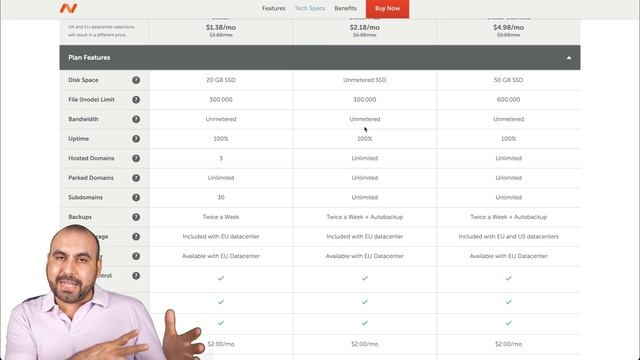Click the Subdomains value 30
Screen dimensions: 640x360
click(221, 198)
